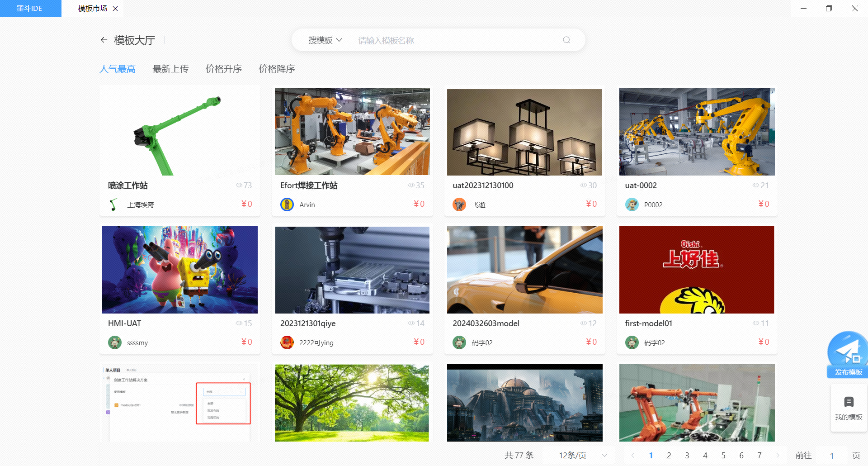Switch to 最新上传 sorting tab
The image size is (868, 466).
click(x=170, y=69)
